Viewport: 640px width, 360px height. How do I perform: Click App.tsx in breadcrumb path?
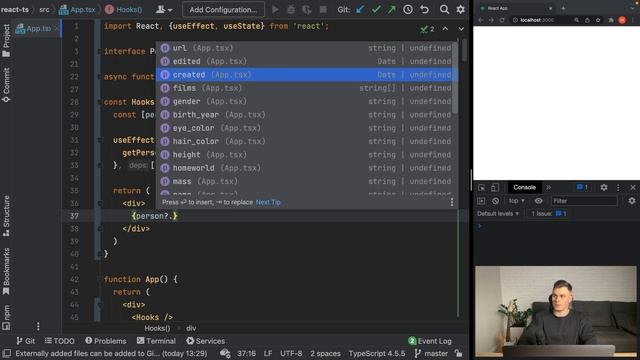point(77,9)
